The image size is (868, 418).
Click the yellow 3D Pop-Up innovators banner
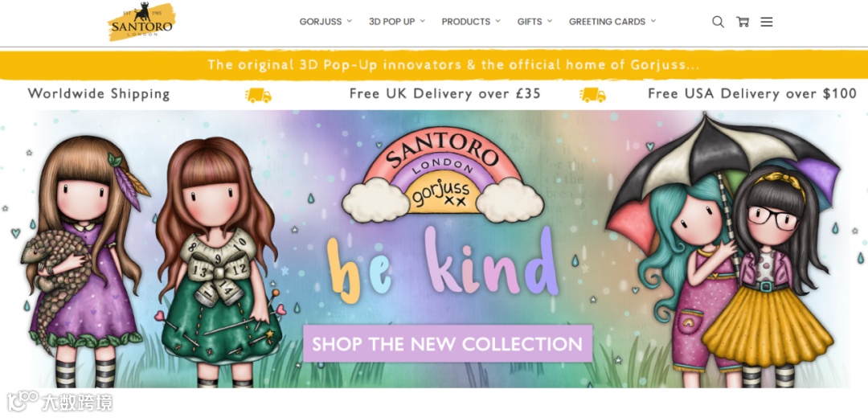tap(434, 65)
